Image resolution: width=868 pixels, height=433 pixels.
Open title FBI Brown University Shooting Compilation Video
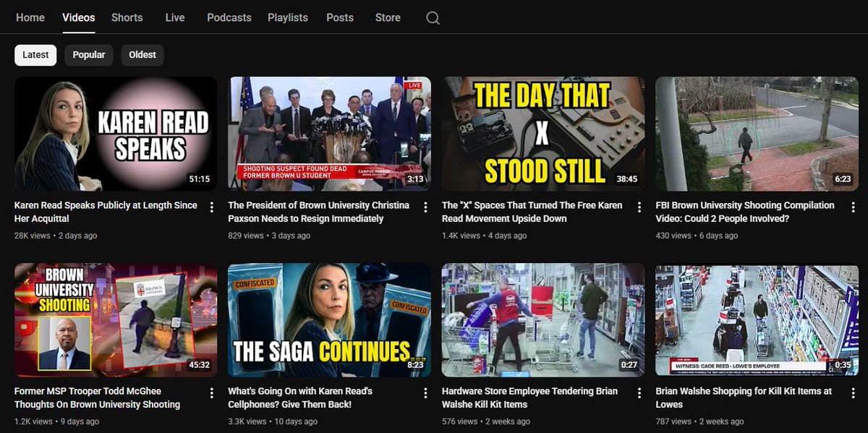pos(745,212)
